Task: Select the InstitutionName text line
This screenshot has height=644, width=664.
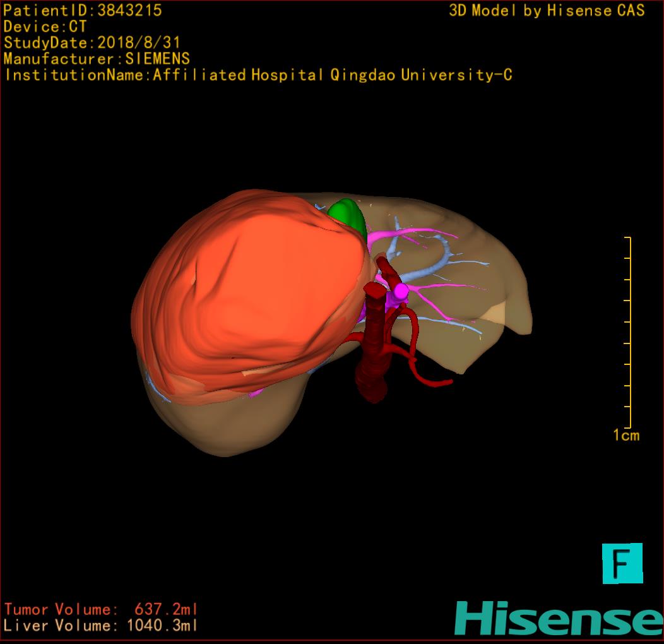Action: pyautogui.click(x=258, y=75)
